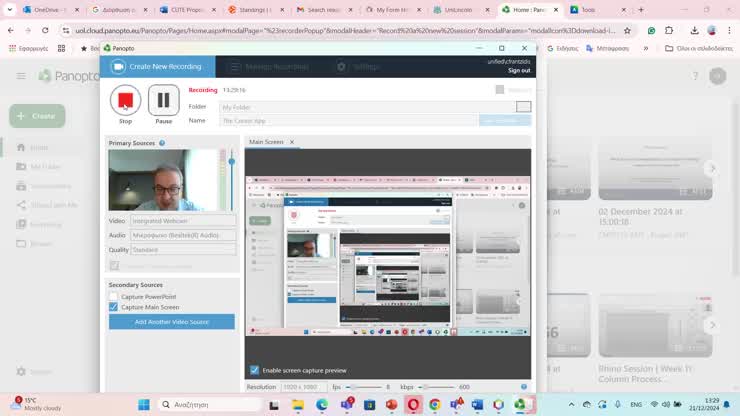Screen dimensions: 740x416
Task: Go to Home in the Panopto sidebar
Action: 32,147
